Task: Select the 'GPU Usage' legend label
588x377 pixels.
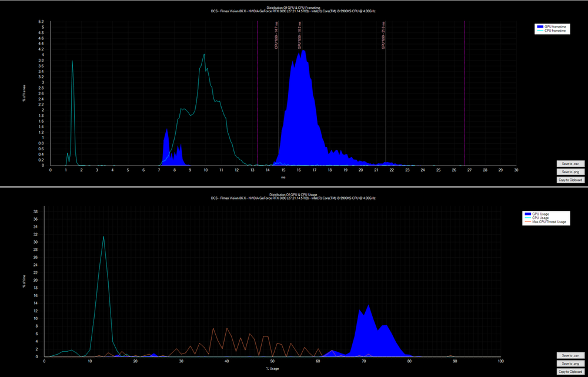Action: click(x=541, y=214)
